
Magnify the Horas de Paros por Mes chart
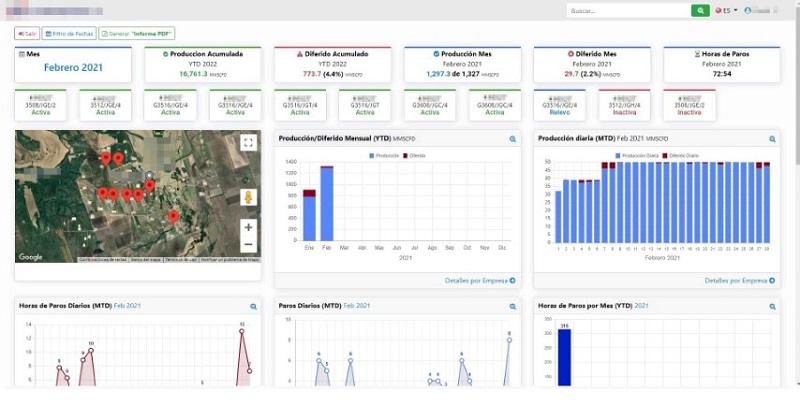click(772, 305)
